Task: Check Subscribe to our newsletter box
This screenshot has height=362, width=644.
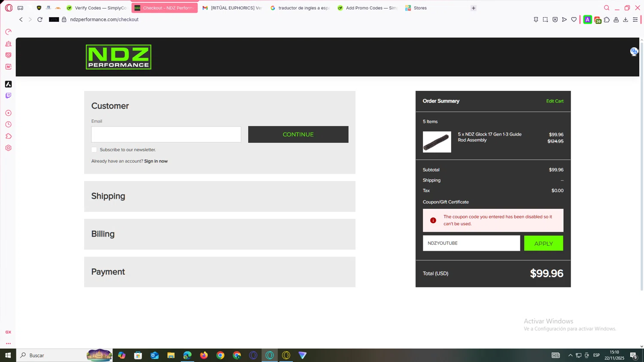Action: click(x=94, y=150)
